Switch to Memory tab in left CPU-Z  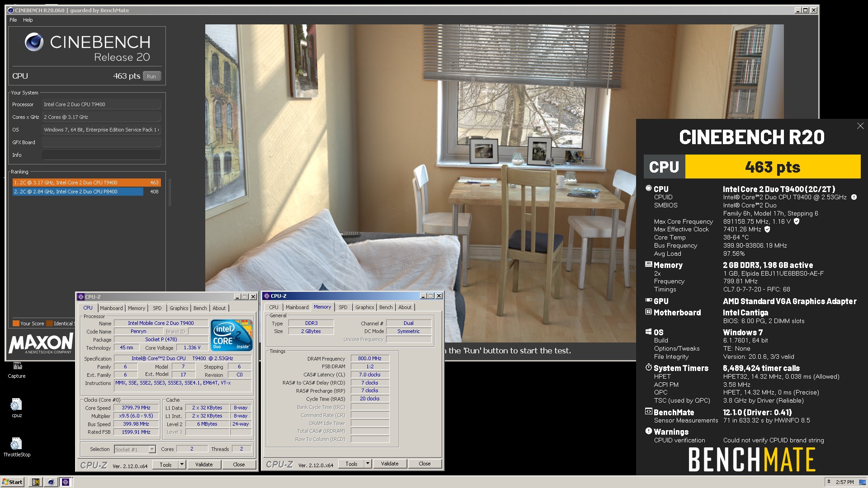pyautogui.click(x=137, y=308)
